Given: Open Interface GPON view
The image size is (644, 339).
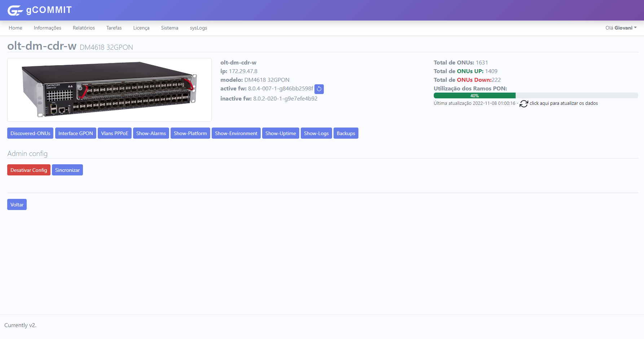Looking at the screenshot, I should click(76, 133).
